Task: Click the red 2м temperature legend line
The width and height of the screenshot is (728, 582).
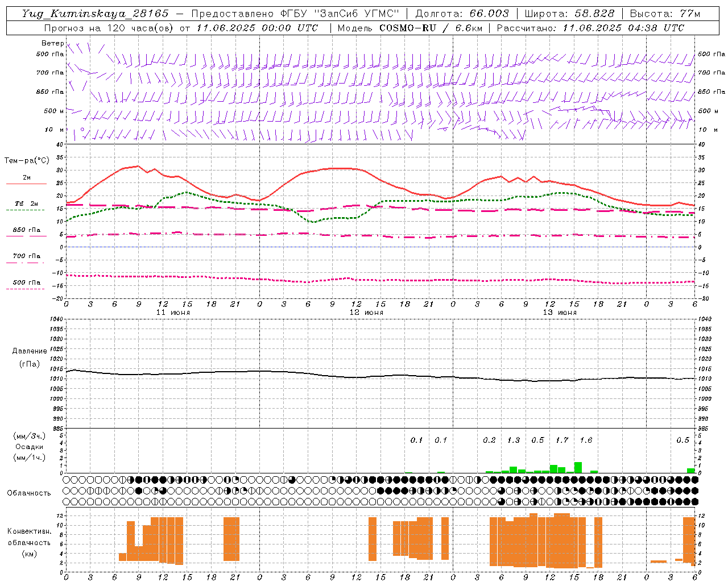Action: click(26, 184)
